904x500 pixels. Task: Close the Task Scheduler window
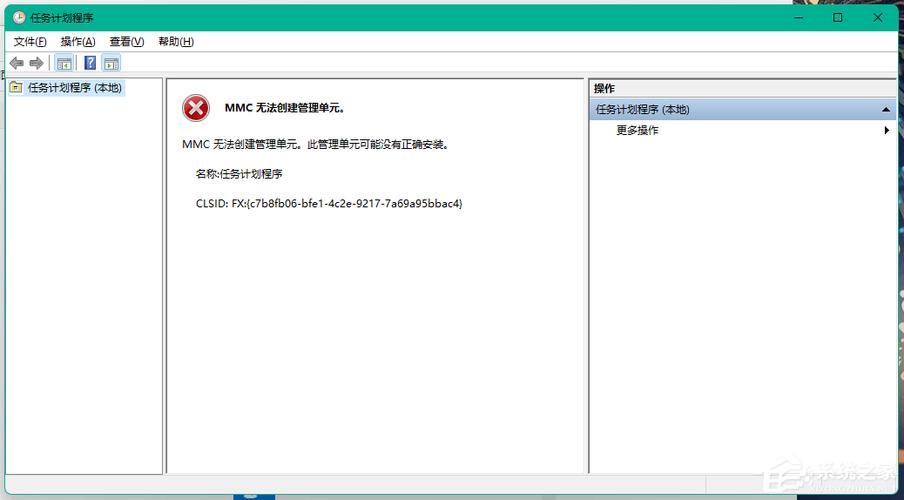coord(877,18)
